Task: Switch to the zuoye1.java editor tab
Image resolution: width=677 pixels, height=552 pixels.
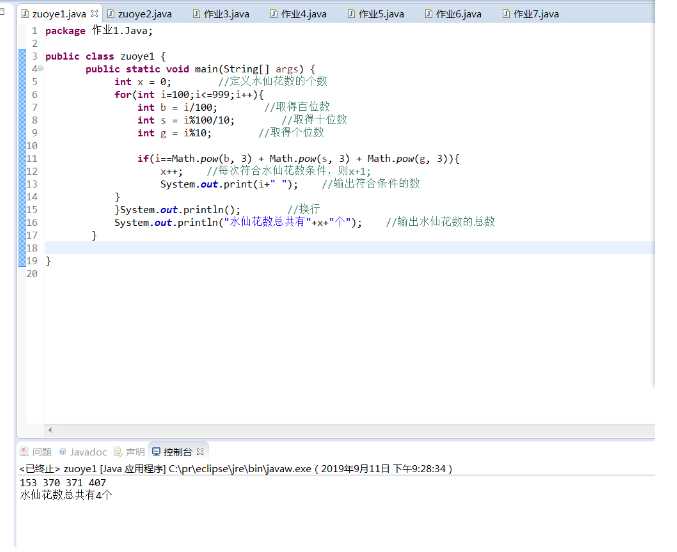Action: (59, 14)
